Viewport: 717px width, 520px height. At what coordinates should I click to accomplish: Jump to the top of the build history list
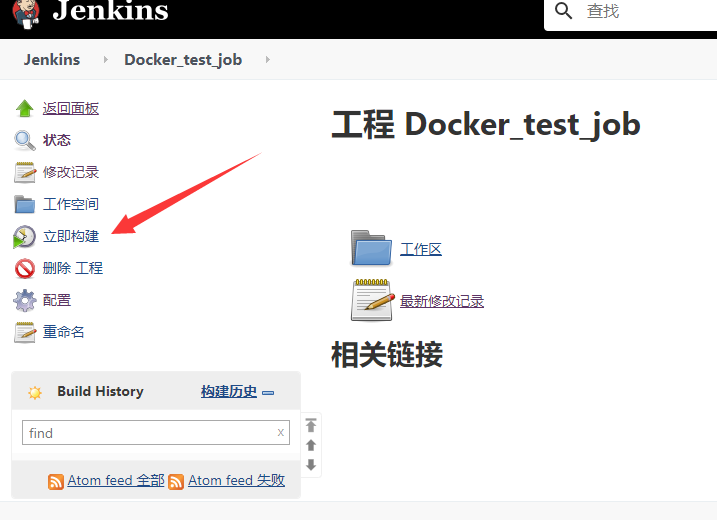coord(311,425)
